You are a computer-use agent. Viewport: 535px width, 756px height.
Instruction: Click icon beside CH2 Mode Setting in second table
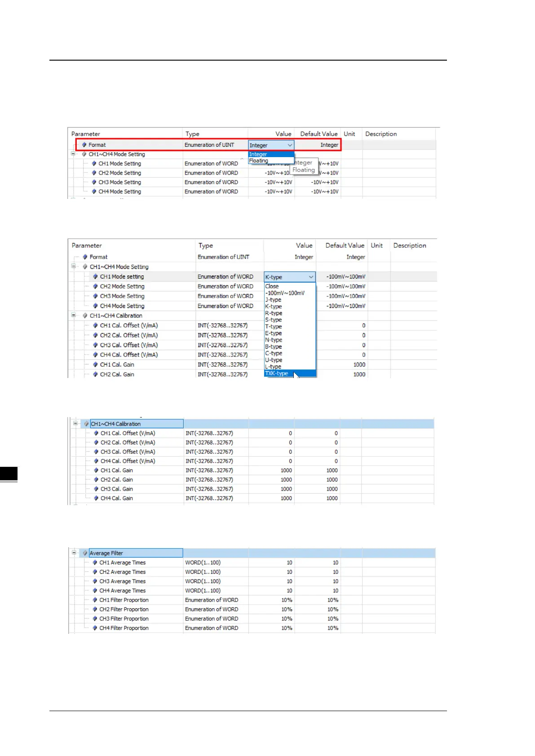[95, 286]
